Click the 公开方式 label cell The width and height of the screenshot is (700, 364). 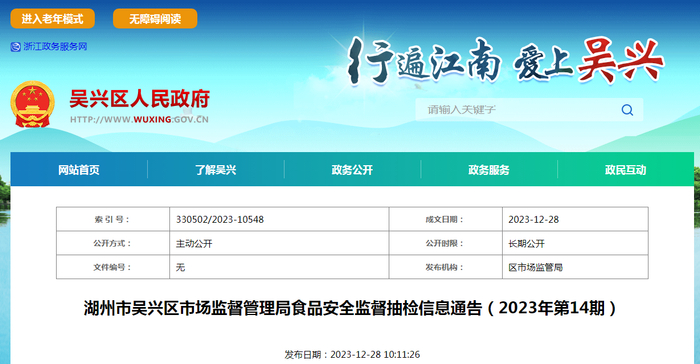(x=113, y=243)
